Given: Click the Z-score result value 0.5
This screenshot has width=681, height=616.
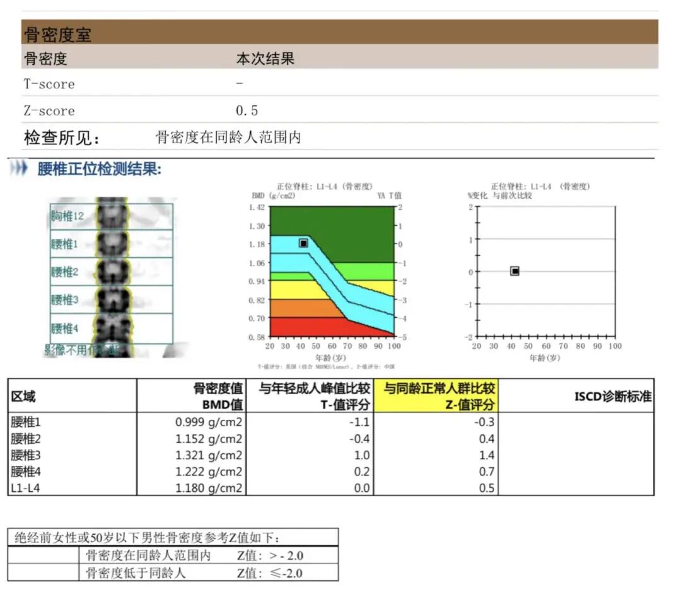Looking at the screenshot, I should [247, 111].
